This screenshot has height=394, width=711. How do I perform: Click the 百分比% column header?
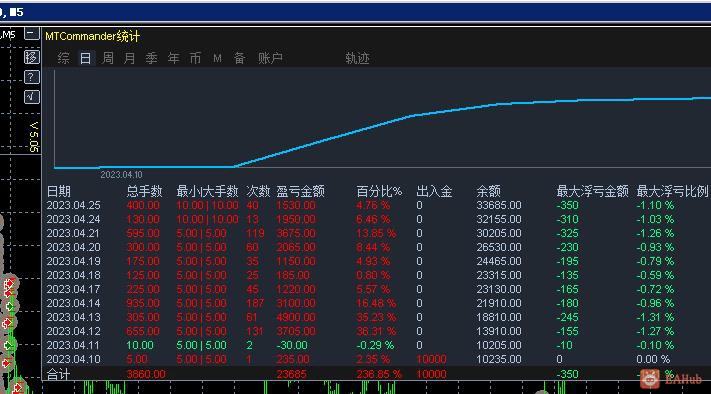[379, 191]
